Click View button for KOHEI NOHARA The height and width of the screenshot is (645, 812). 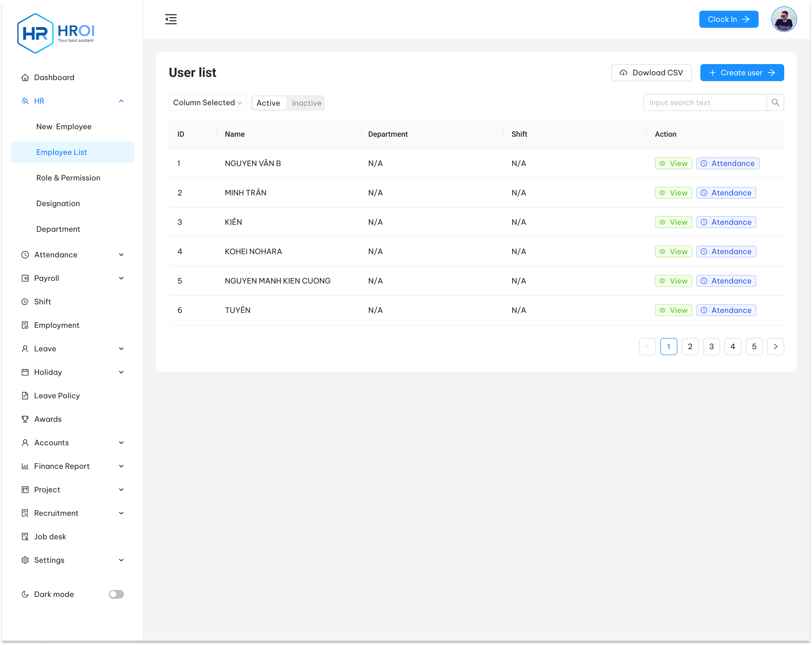[673, 252]
